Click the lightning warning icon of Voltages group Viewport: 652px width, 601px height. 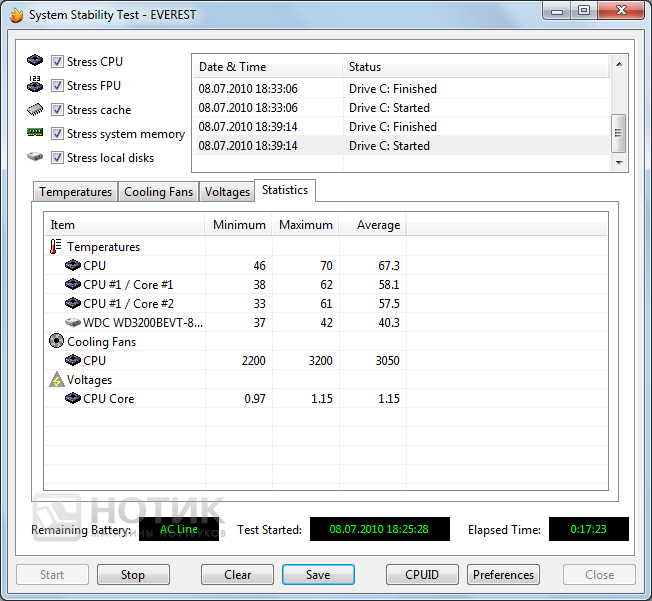57,379
